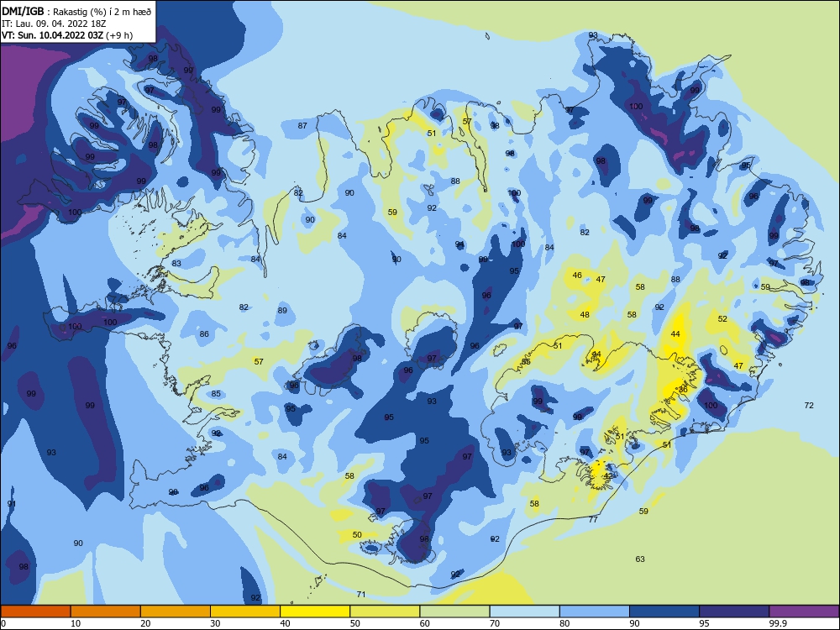Click the humidity value '71' near the south coast
The width and height of the screenshot is (840, 630).
tap(361, 594)
